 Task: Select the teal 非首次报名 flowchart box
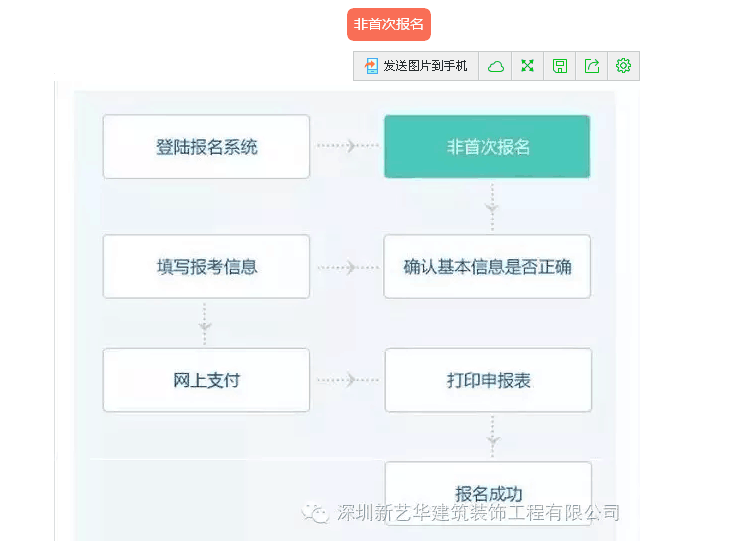point(487,147)
